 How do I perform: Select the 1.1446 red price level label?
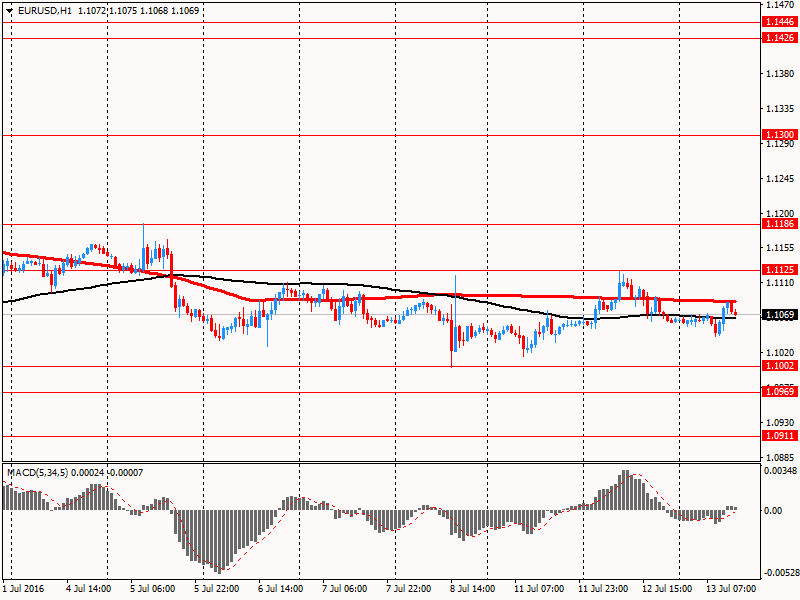point(780,22)
